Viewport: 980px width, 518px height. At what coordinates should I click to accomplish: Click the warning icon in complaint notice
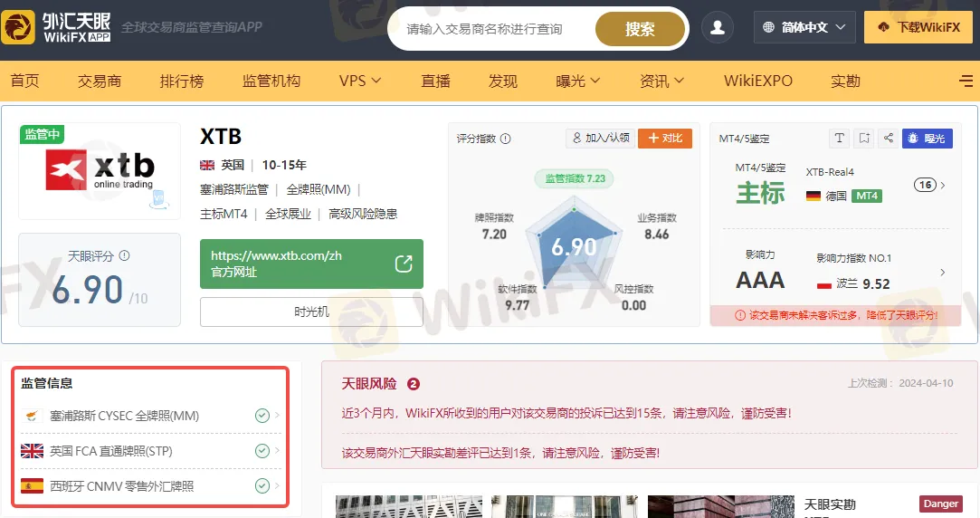(x=740, y=315)
